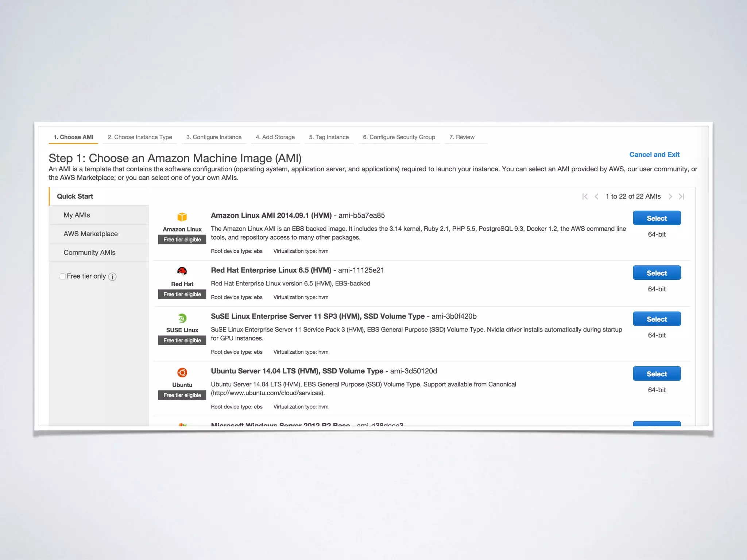Click the Cancel and Exit link
This screenshot has height=560, width=747.
[x=654, y=155]
